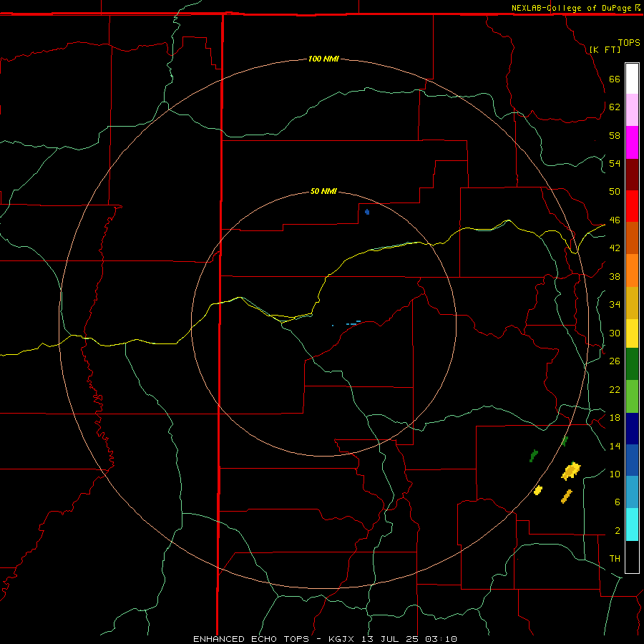The height and width of the screenshot is (644, 644).
Task: Click the legend value '66'
Action: click(x=615, y=79)
